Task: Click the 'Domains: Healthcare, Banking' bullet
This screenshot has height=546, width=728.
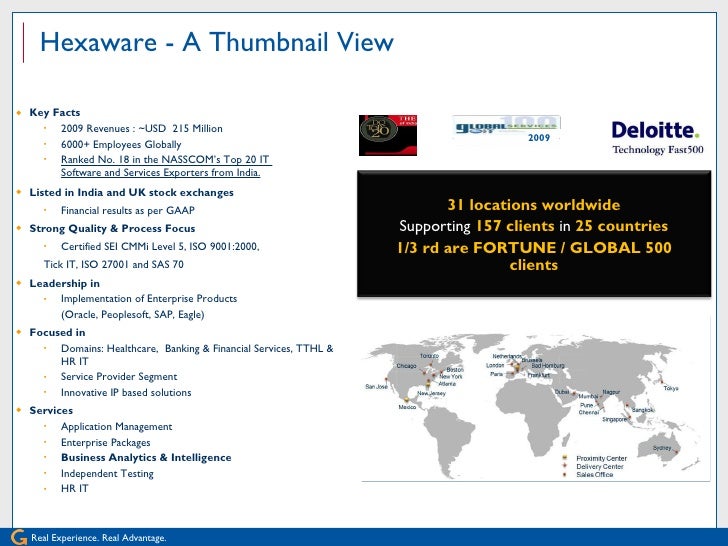Action: point(197,355)
